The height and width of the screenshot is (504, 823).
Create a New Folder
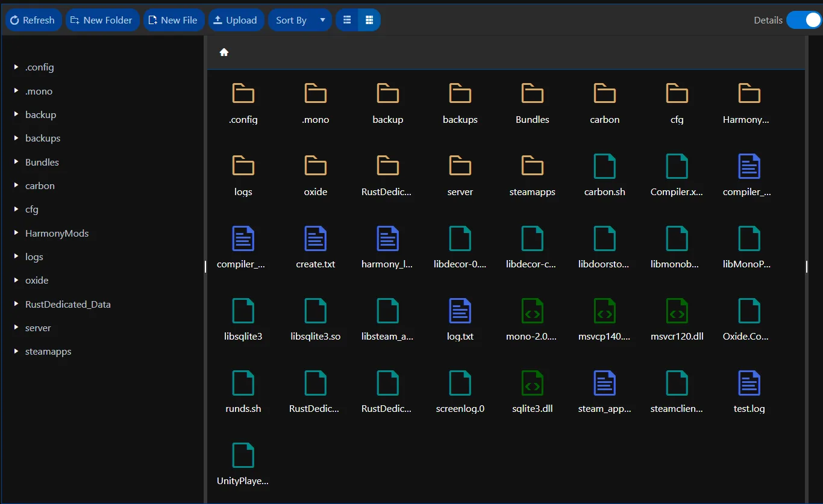pos(102,20)
